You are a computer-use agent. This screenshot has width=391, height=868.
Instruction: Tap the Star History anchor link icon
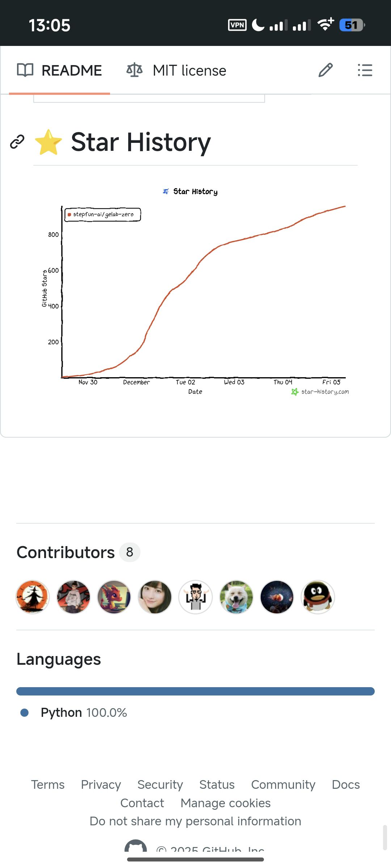point(17,142)
